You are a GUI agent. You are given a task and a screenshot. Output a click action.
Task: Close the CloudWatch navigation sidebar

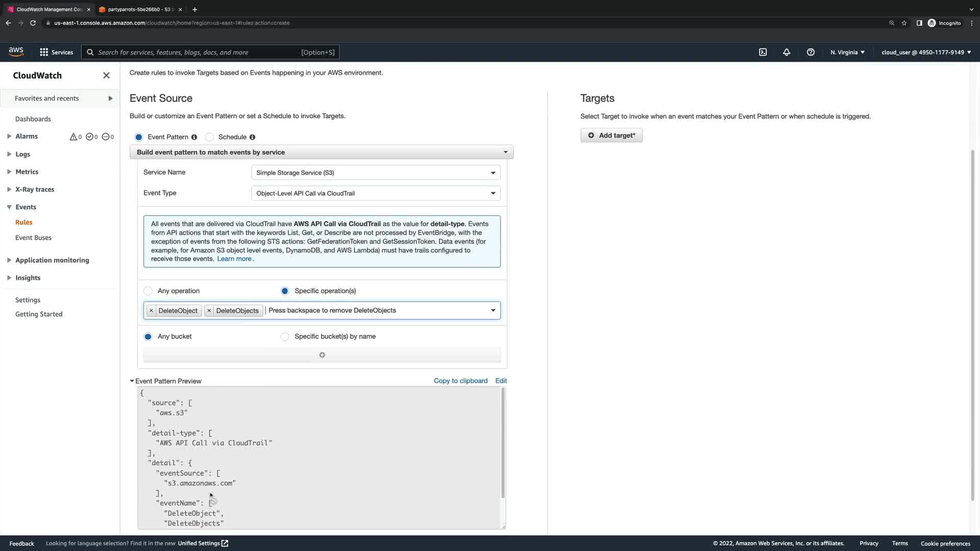point(106,76)
